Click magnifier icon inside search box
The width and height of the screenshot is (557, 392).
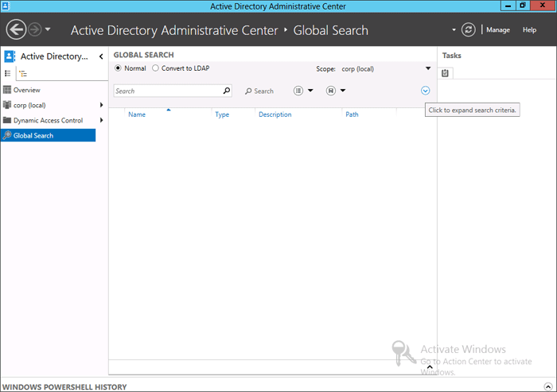click(227, 91)
